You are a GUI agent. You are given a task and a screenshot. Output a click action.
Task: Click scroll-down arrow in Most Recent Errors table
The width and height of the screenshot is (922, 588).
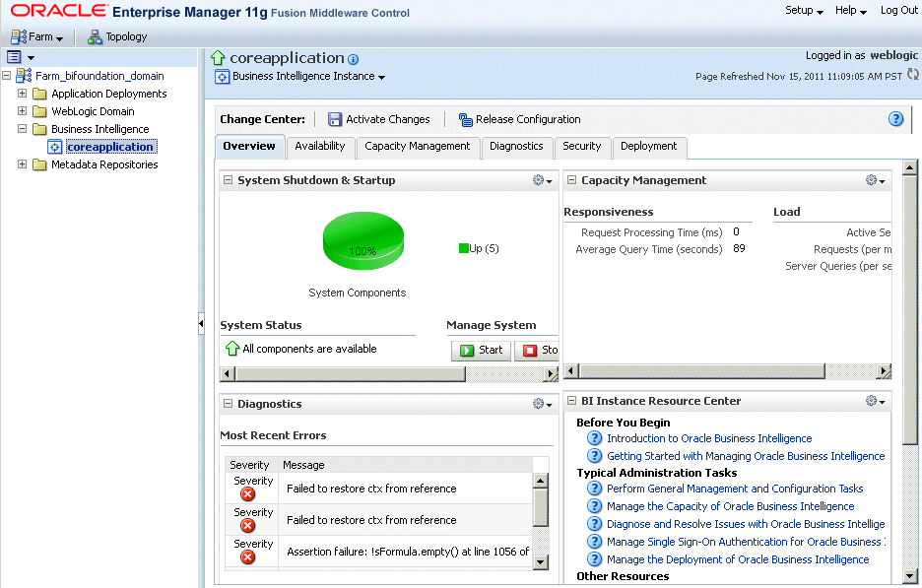[x=541, y=562]
